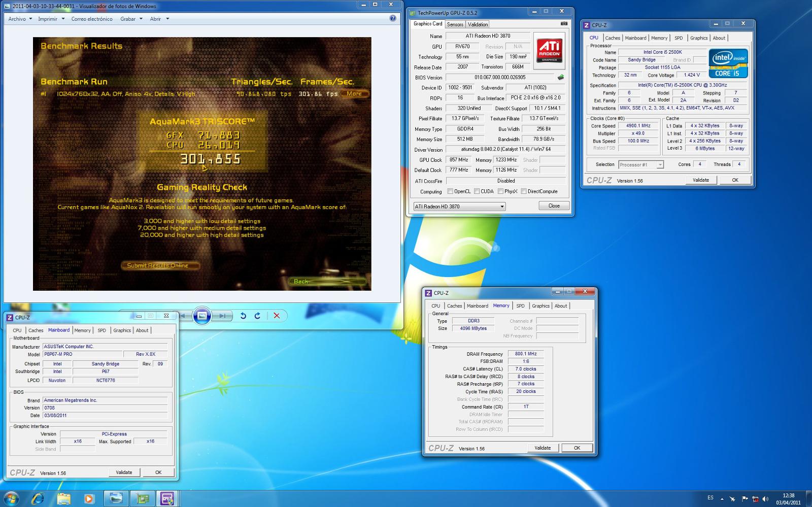Open Caches tab in CPU window of CPU-Z
Viewport: 812px width, 507px height.
point(613,38)
